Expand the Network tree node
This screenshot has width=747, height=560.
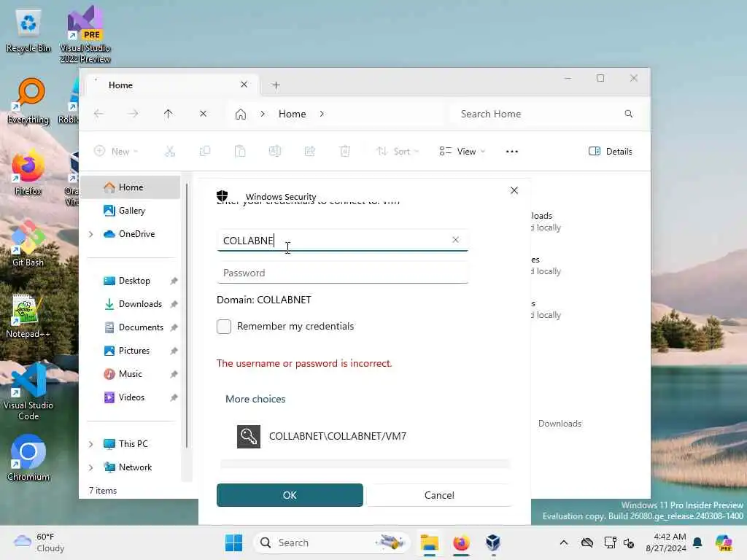click(91, 467)
